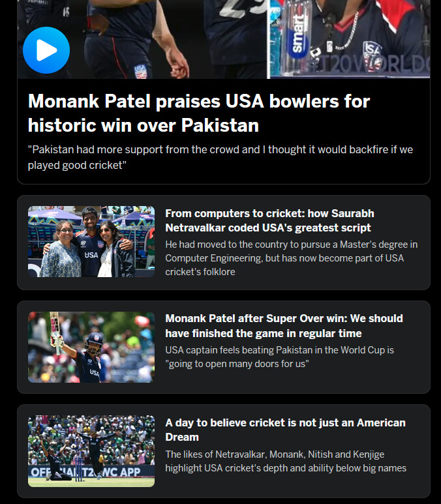Viewport: 441px width, 504px height.
Task: Select the Saurabh Netravalkar story card
Action: coord(224,243)
